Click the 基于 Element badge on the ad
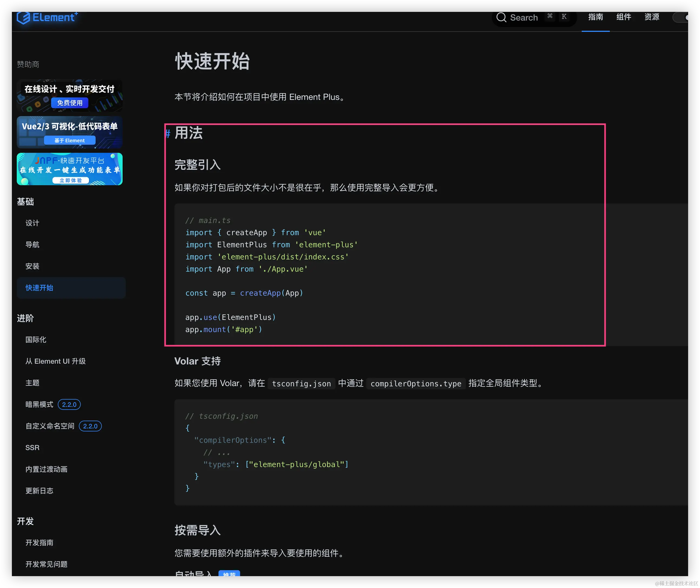 [70, 140]
